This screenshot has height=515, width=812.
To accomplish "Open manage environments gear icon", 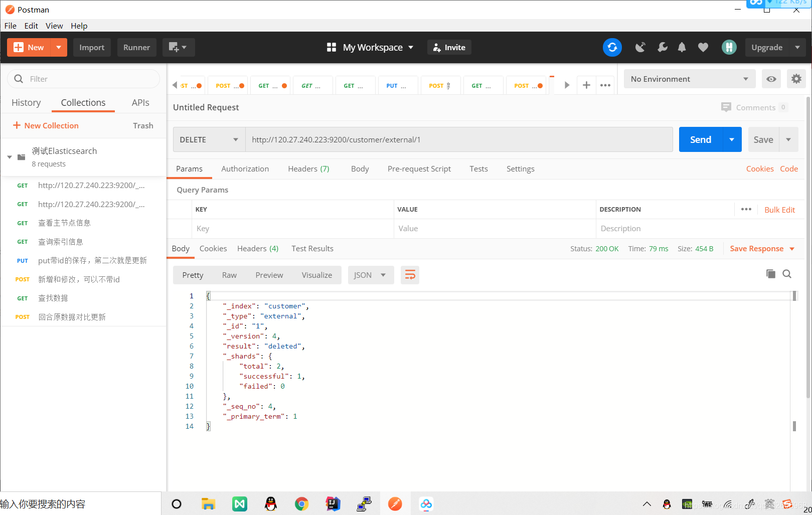I will click(x=796, y=79).
